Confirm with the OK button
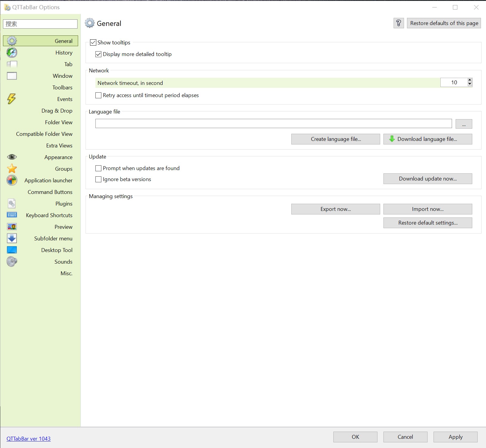 (x=355, y=437)
